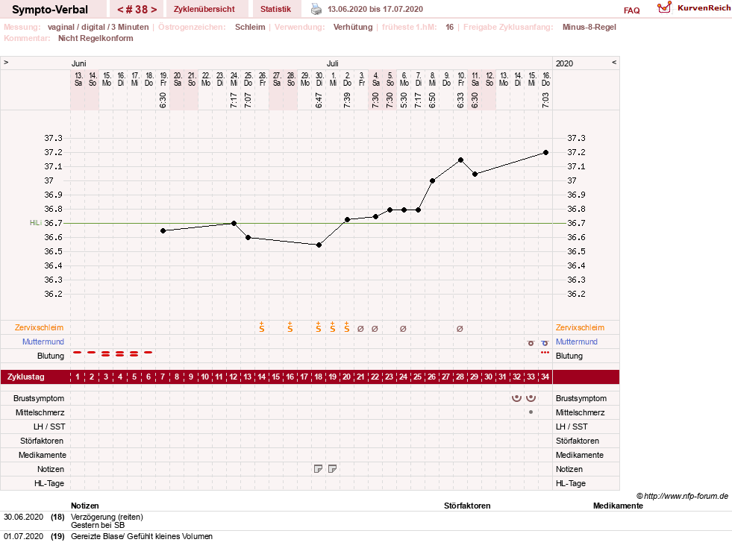Collapse chart using the top-right < arrow

[x=614, y=62]
